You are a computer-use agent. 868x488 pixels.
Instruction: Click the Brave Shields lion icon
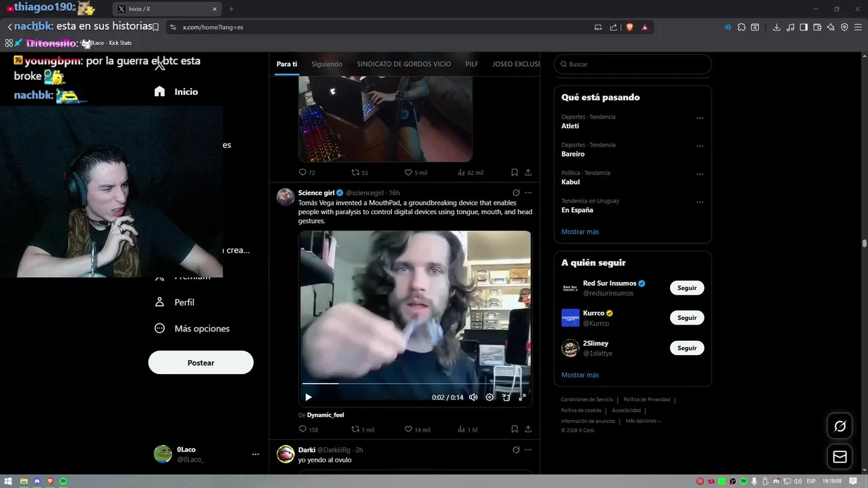629,27
